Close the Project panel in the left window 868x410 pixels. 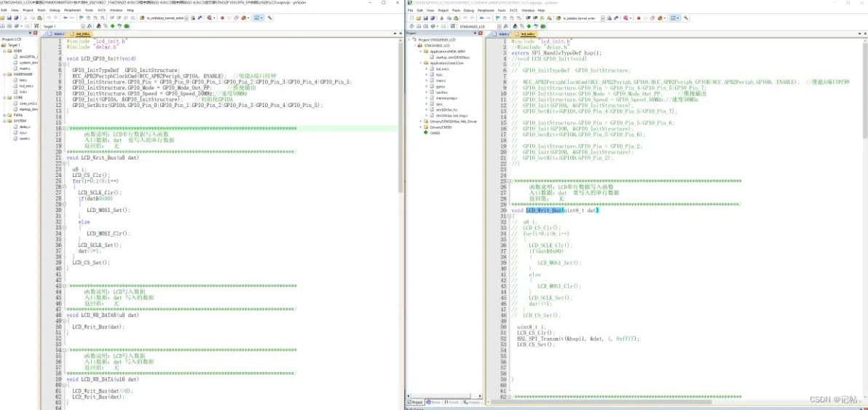pos(35,33)
